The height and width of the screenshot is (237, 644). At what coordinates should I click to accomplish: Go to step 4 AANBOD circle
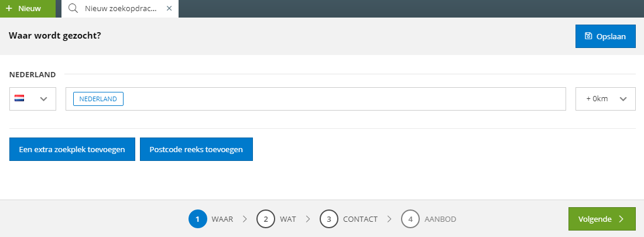(x=410, y=219)
